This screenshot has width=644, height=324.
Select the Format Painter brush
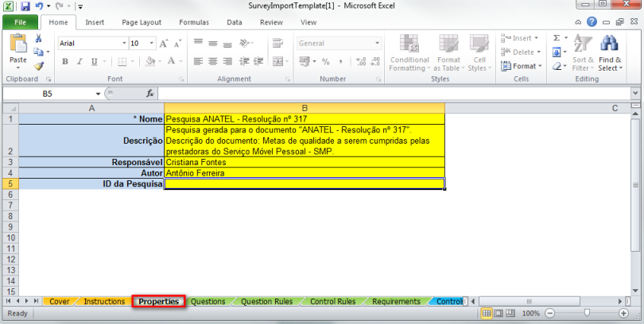pyautogui.click(x=39, y=66)
